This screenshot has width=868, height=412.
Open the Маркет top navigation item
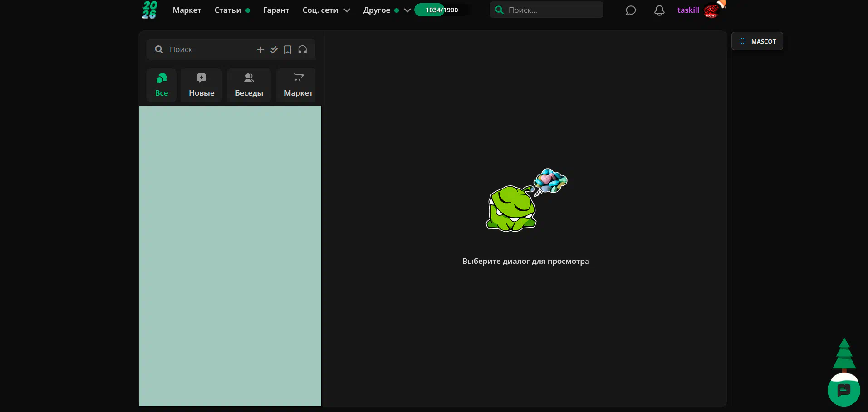(x=187, y=10)
